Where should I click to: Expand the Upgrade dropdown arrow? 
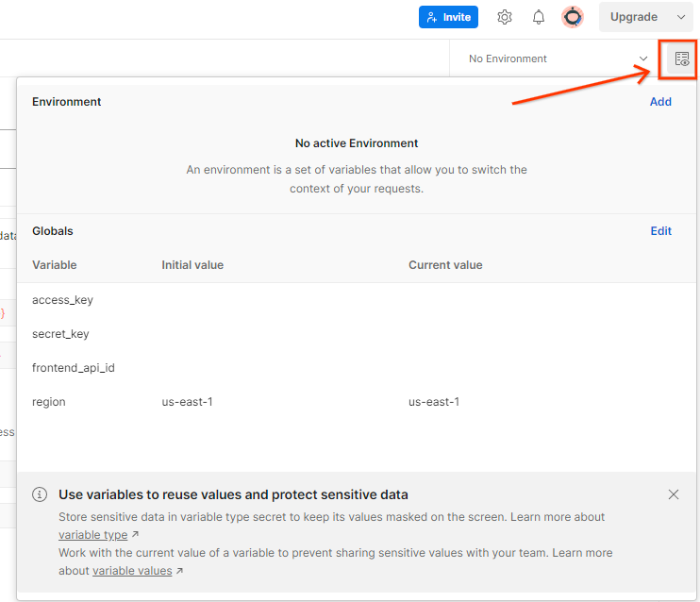click(682, 17)
